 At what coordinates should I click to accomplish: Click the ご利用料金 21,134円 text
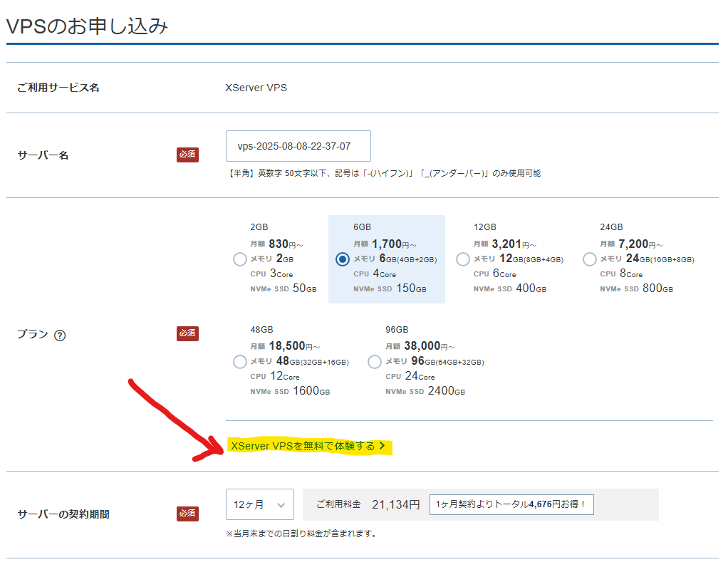[x=368, y=504]
